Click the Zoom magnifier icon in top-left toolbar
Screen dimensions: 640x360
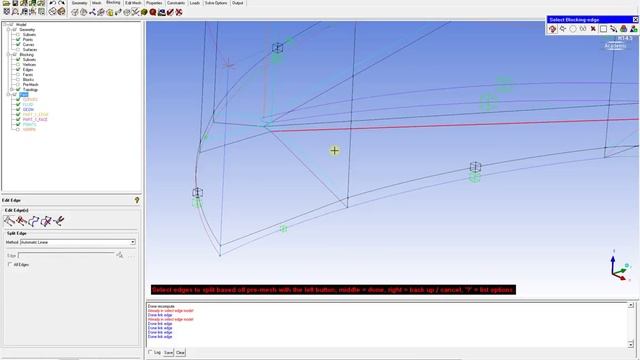(15, 12)
